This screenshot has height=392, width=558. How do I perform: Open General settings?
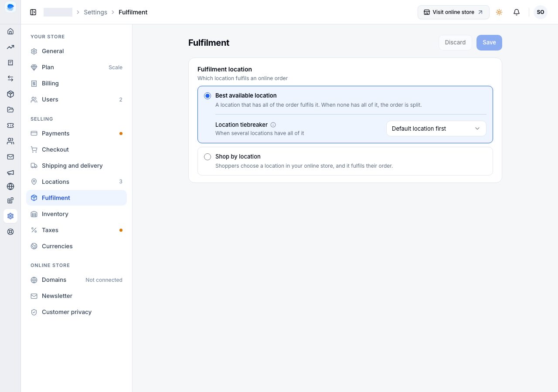click(x=76, y=51)
